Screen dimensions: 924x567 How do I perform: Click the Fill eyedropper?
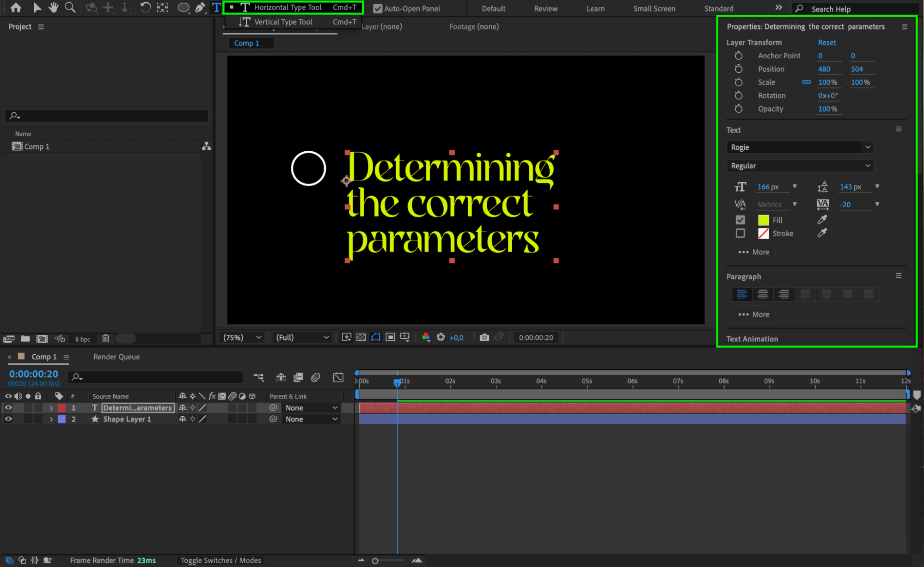(822, 220)
